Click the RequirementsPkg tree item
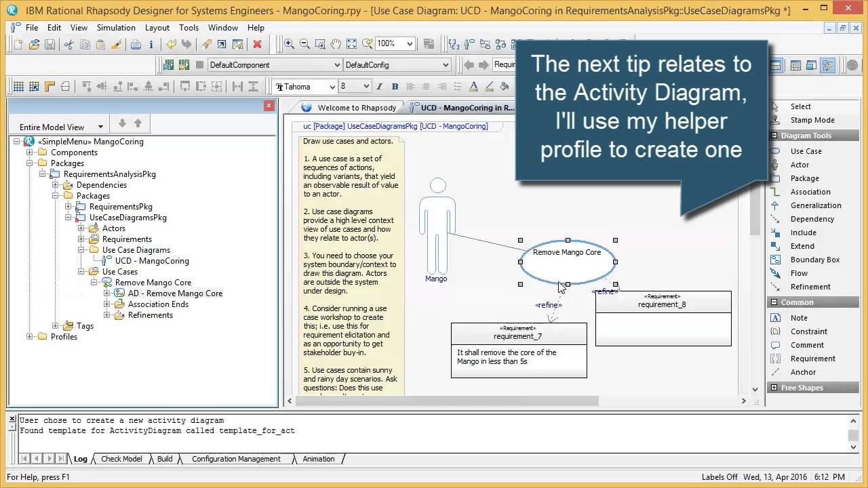Screen dimensions: 868x488 pos(121,207)
